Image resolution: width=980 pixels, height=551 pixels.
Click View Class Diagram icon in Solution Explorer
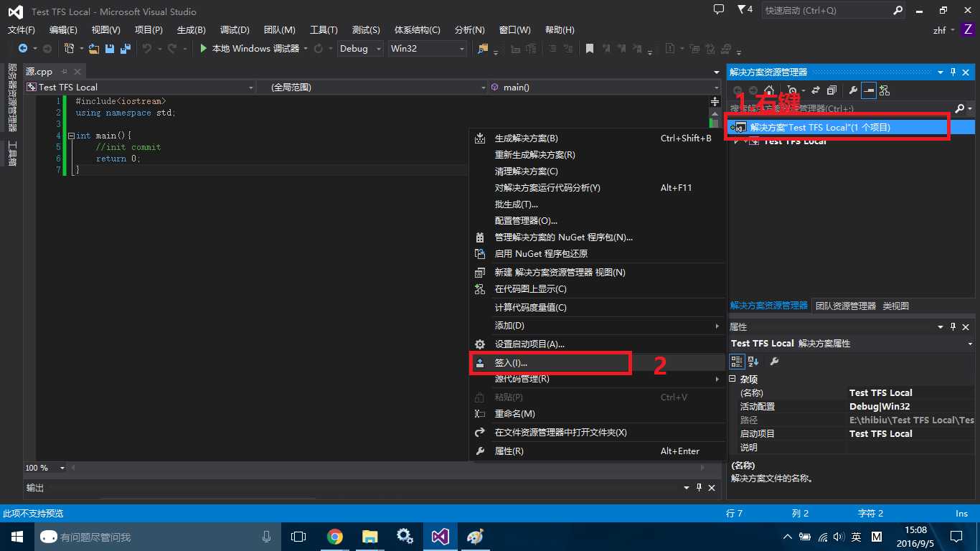point(884,90)
